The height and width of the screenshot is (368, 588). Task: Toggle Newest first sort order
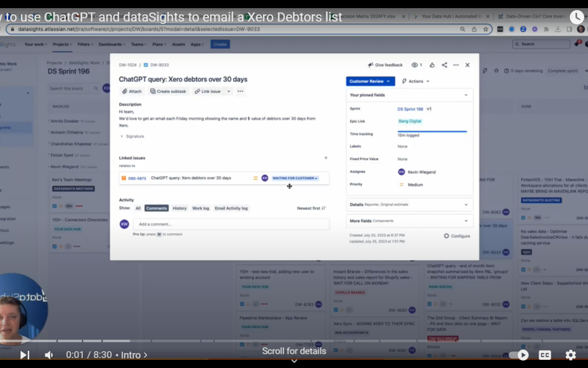311,208
